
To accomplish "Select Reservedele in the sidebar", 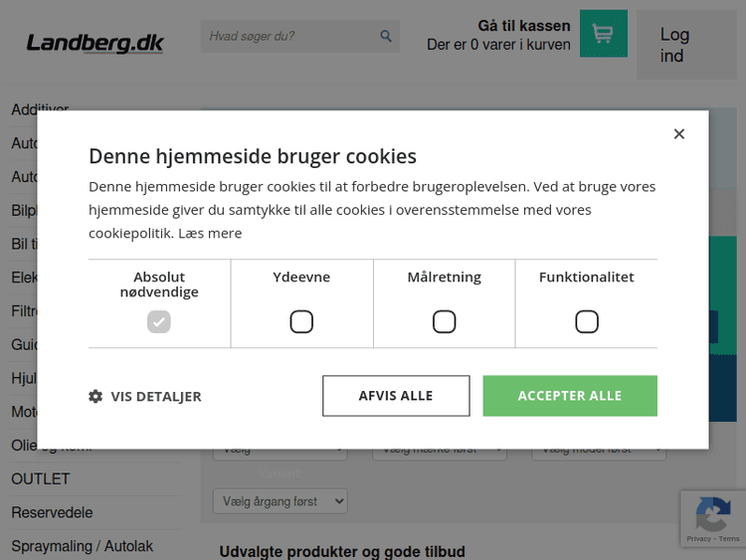I will (52, 513).
